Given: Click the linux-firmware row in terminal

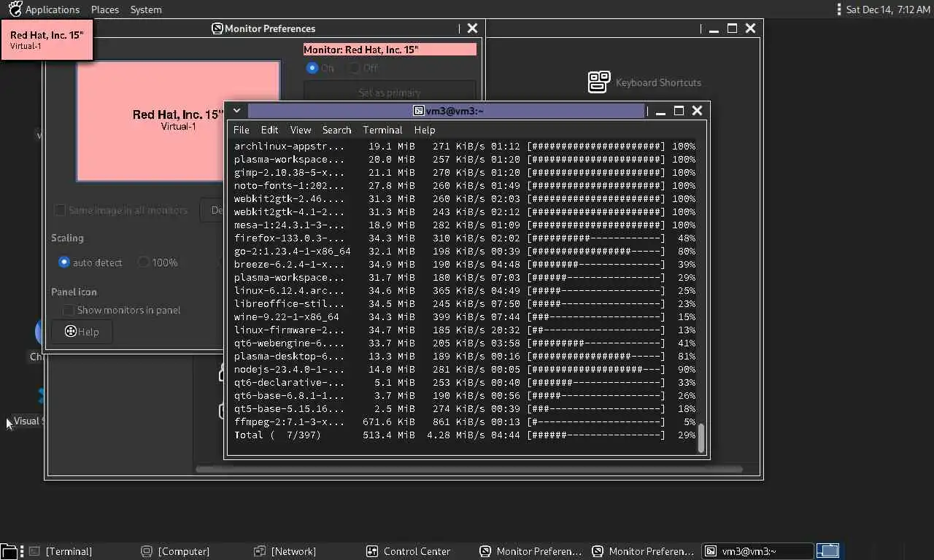Looking at the screenshot, I should click(464, 330).
